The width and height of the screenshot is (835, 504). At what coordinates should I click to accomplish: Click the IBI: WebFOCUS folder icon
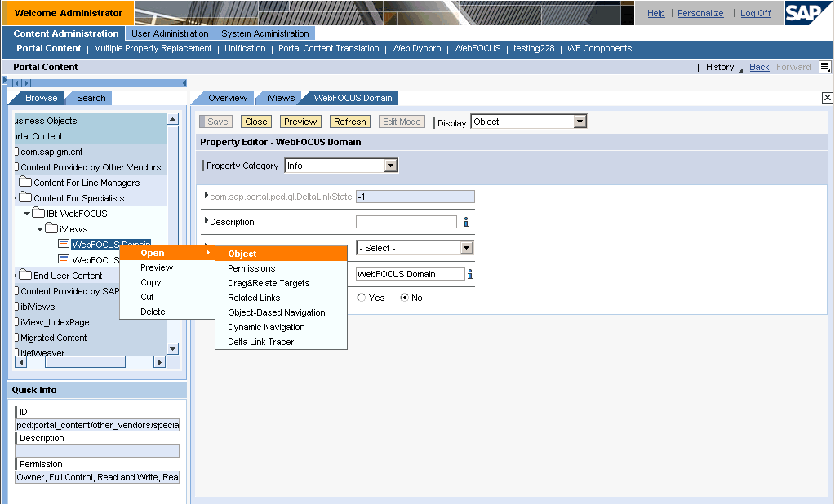[x=38, y=214]
